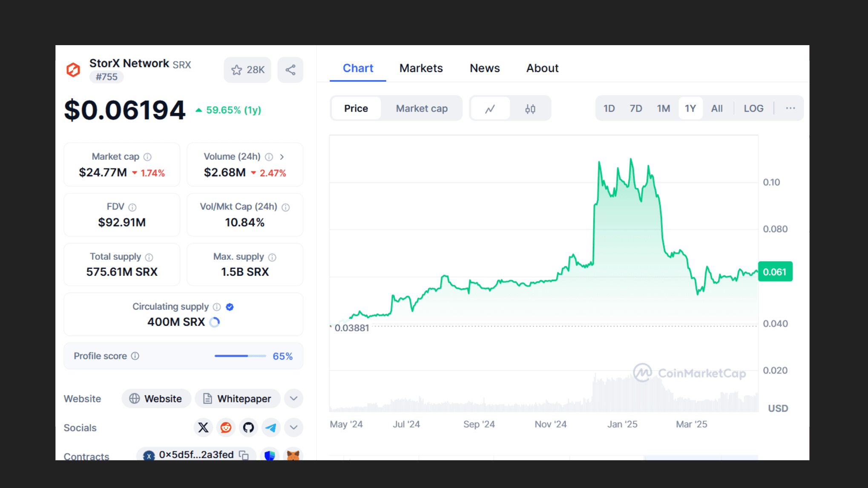Click the Profile score progress bar
868x488 pixels.
click(x=240, y=356)
